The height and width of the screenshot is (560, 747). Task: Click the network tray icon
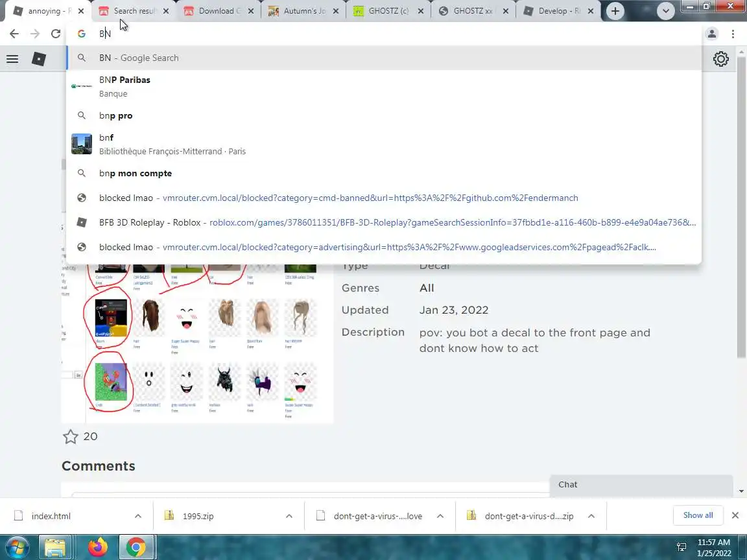682,547
